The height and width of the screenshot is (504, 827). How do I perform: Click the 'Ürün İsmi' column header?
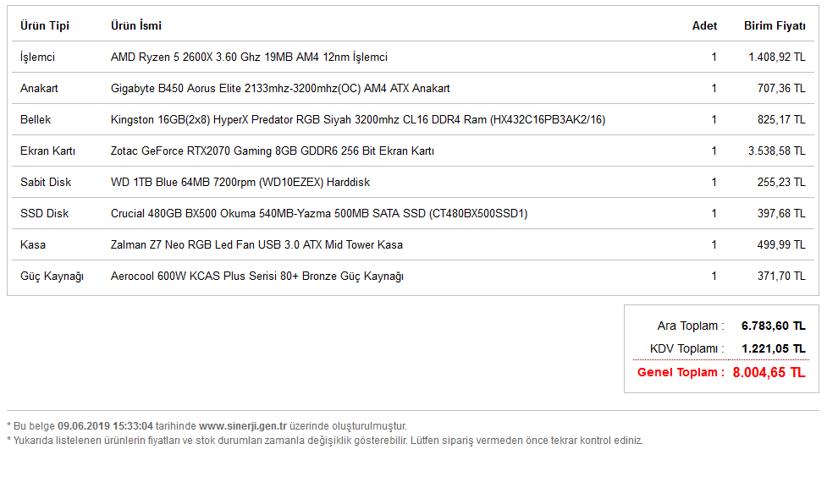pos(136,26)
